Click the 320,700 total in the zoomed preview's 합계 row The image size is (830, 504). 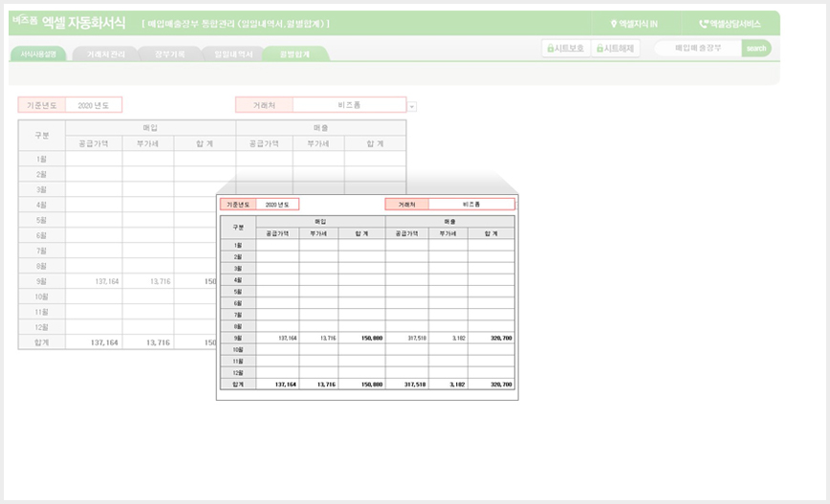point(491,384)
